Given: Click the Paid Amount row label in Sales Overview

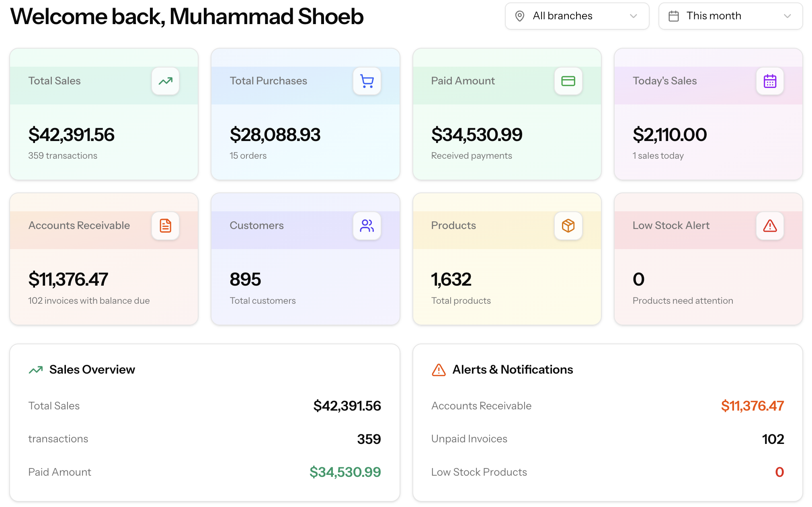Looking at the screenshot, I should tap(59, 472).
